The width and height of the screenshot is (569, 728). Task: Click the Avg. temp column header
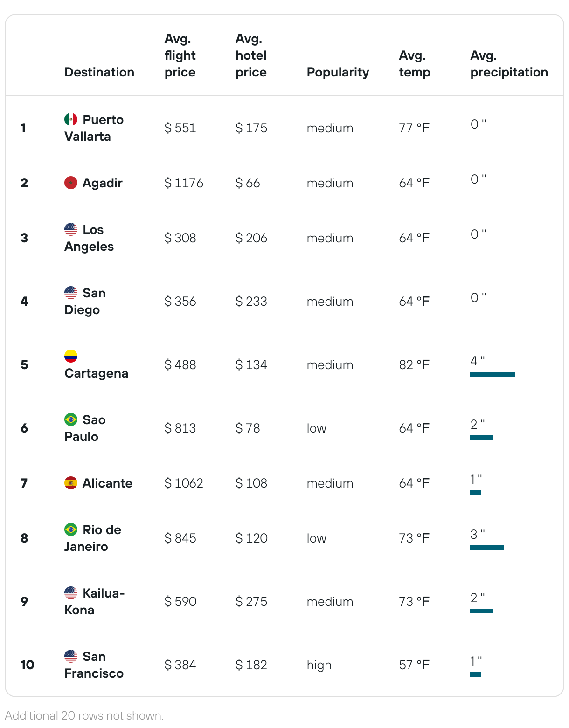coord(414,64)
